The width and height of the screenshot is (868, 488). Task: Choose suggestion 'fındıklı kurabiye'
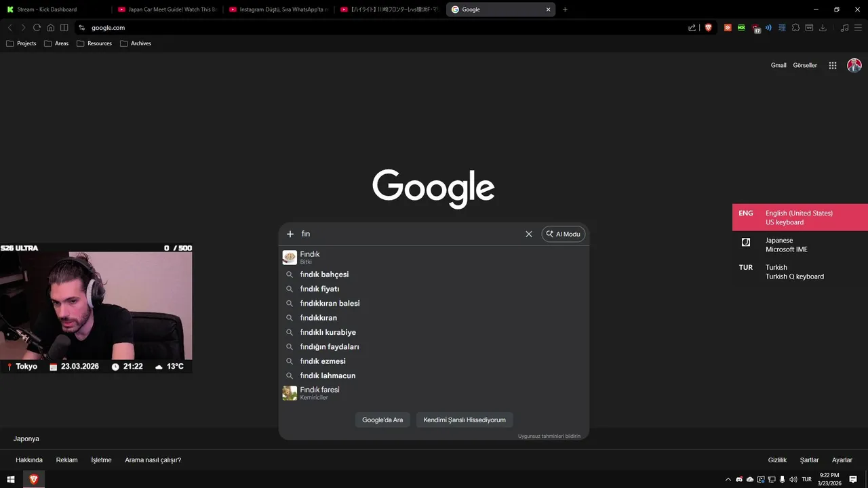[434, 332]
